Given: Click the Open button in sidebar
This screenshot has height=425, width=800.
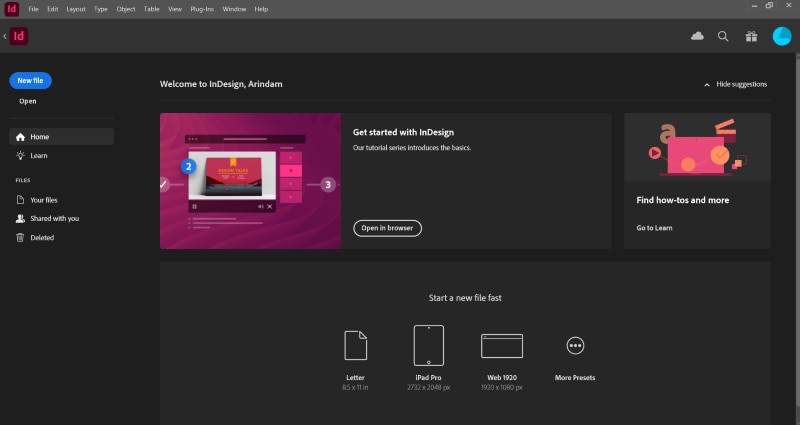Looking at the screenshot, I should [28, 101].
